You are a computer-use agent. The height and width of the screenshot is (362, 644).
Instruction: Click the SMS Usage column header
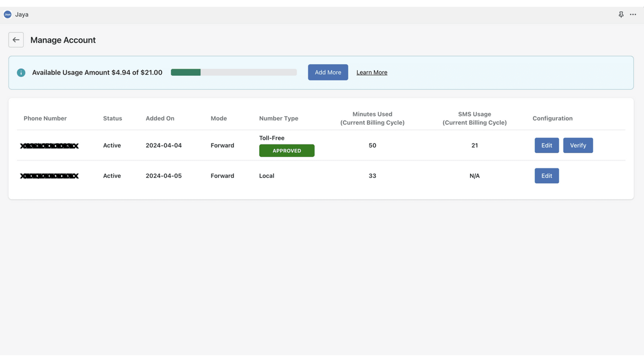(x=474, y=118)
